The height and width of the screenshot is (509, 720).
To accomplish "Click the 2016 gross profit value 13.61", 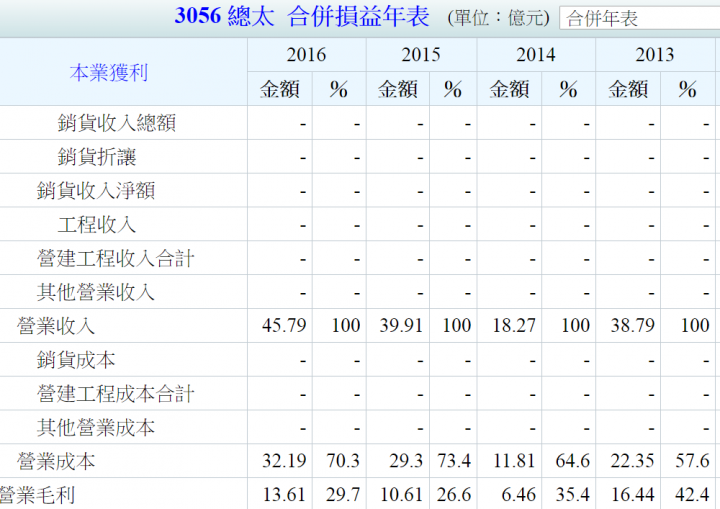I will click(x=284, y=495).
